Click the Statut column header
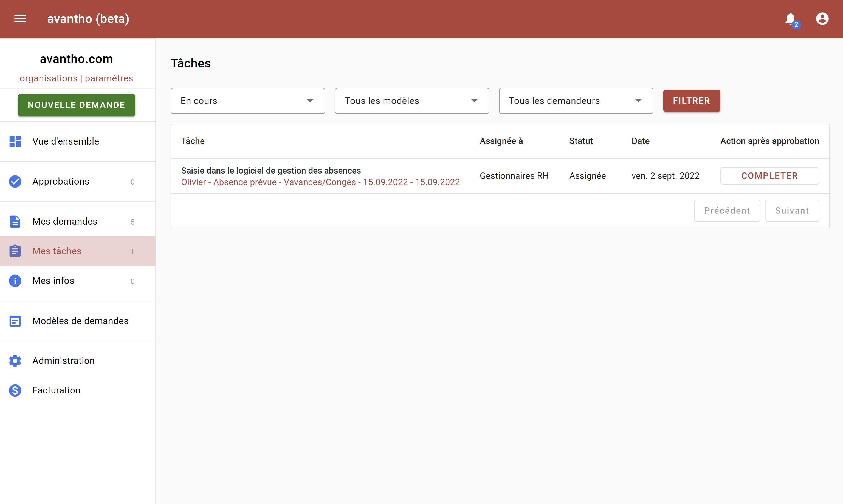Viewport: 843px width, 504px height. (x=581, y=141)
